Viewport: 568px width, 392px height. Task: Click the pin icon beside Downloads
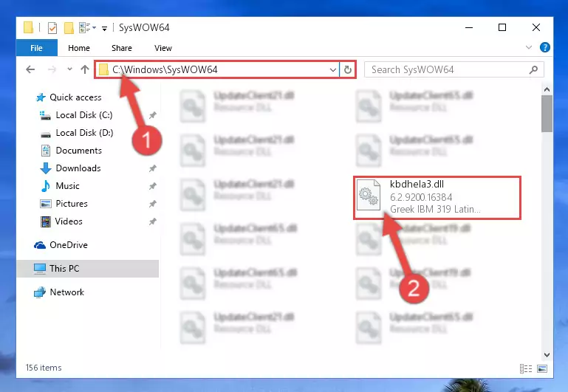click(x=152, y=168)
